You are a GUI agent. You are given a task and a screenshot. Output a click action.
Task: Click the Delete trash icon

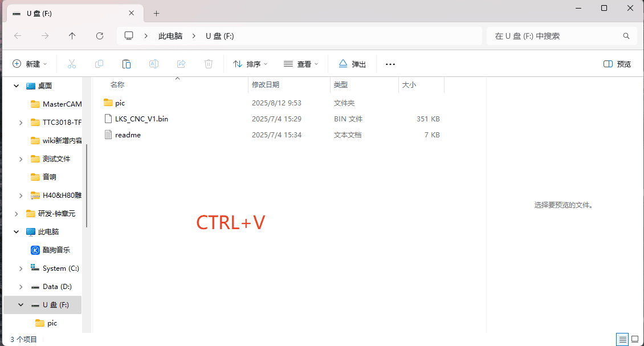pyautogui.click(x=209, y=64)
